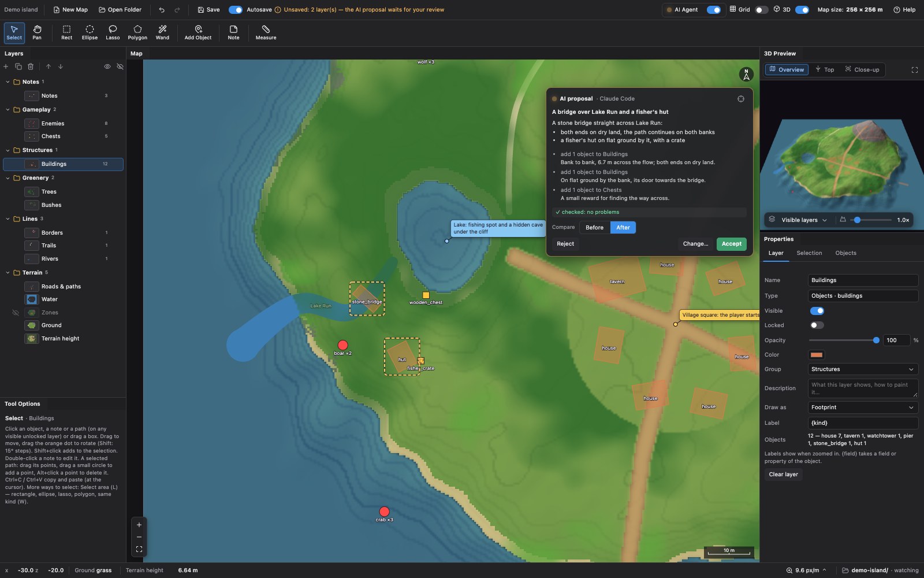Switch to Selection properties tab

coord(809,253)
